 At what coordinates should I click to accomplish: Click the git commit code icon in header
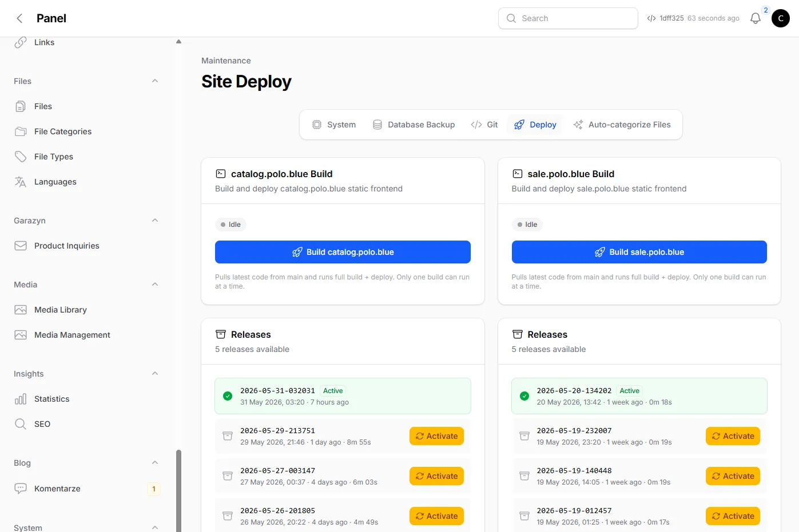(x=651, y=18)
